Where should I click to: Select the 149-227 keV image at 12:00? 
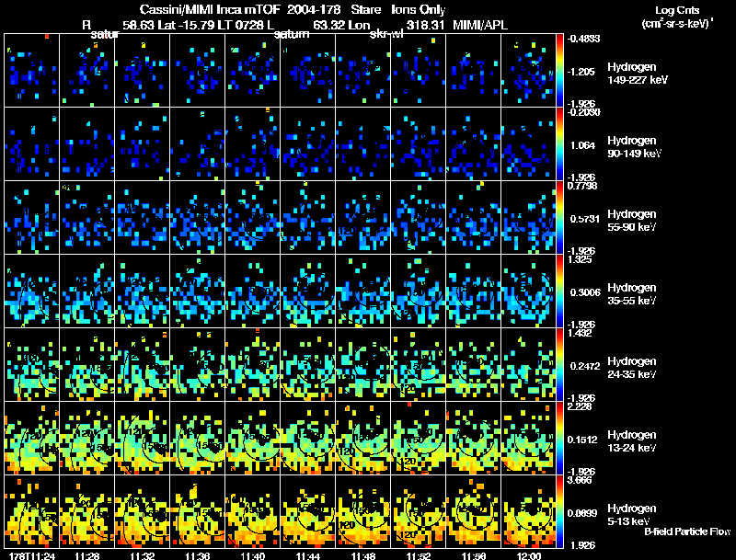coord(529,70)
